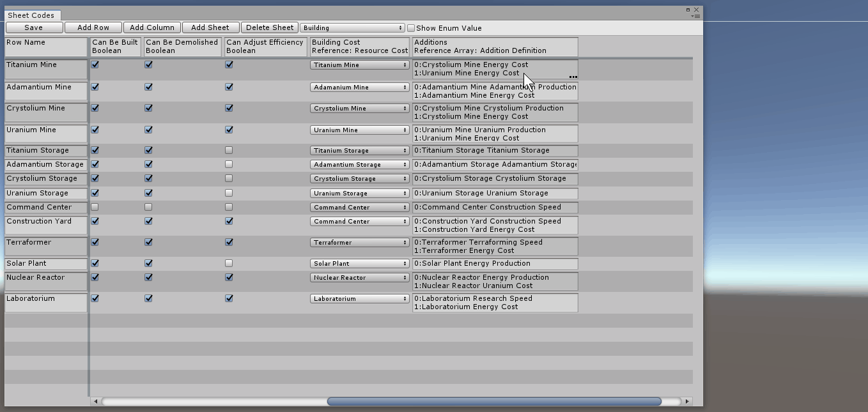Click the horizontal scrollbar thumb
Screen dimensions: 868x412
coord(494,401)
